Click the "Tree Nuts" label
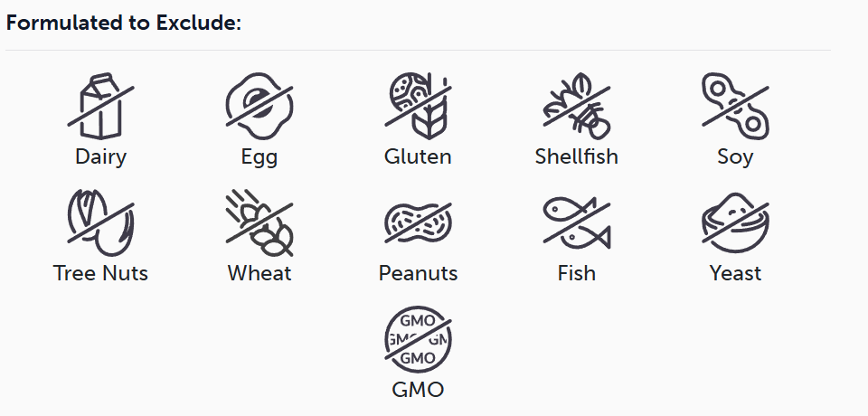The image size is (868, 416). 100,273
